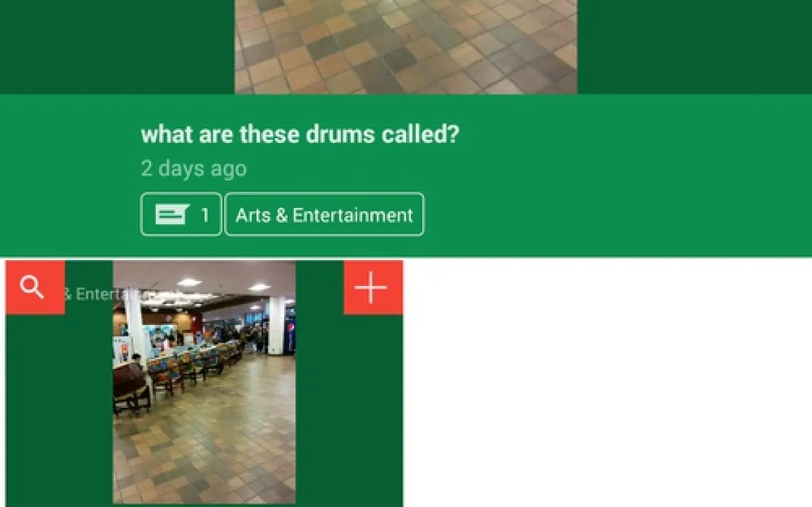Open the food court photo thumbnail
Viewport: 812px width, 507px height.
coord(204,382)
